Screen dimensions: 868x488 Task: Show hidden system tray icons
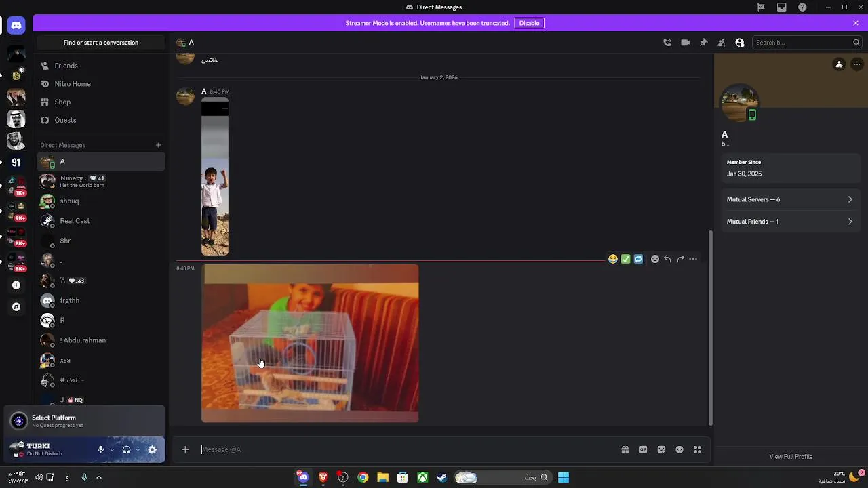tap(99, 477)
